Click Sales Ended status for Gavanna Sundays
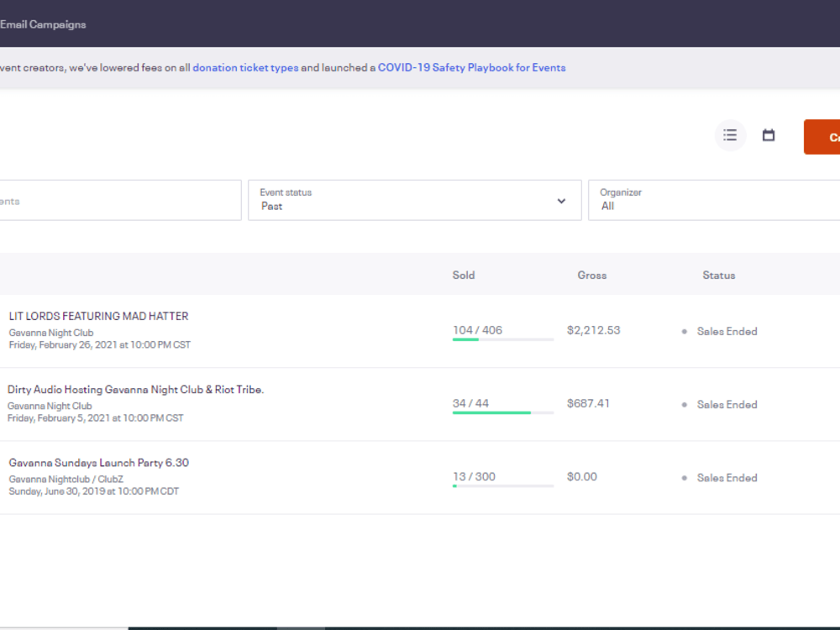 727,478
